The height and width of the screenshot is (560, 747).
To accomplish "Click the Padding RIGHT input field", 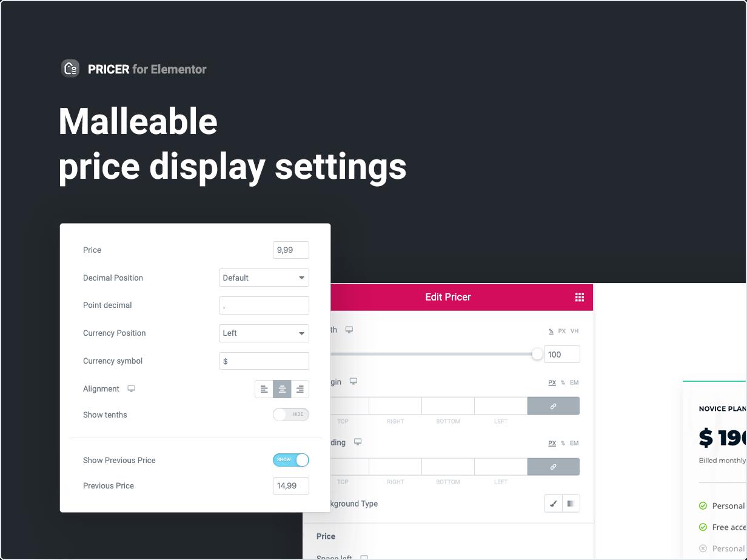I will point(395,467).
